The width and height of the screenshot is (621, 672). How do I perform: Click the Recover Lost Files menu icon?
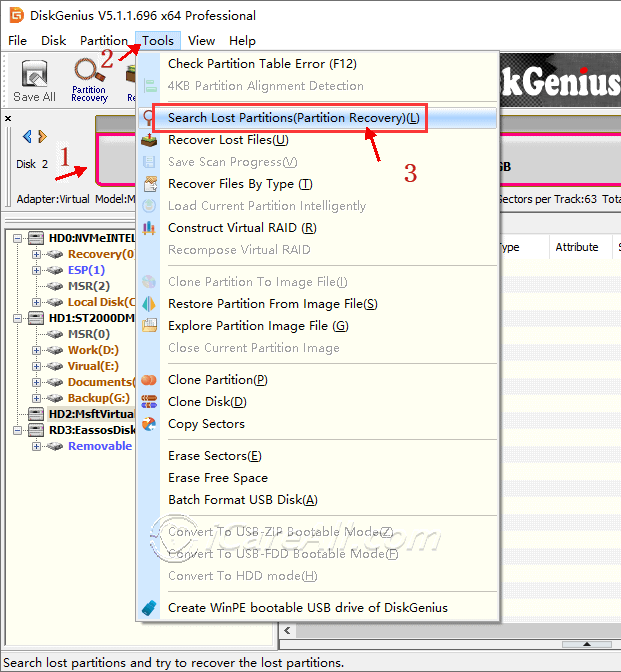(x=149, y=140)
